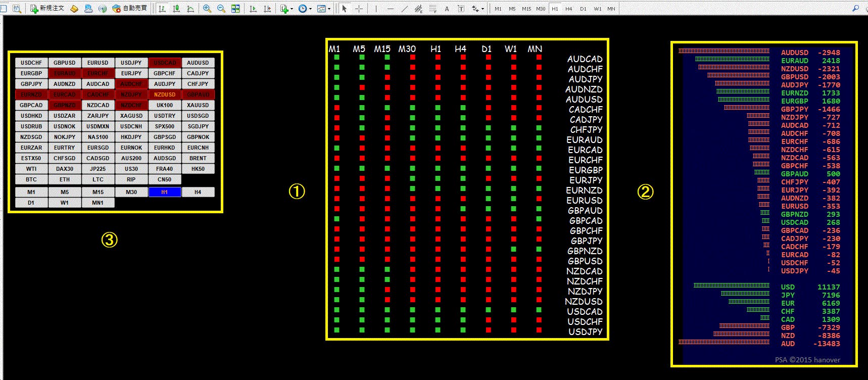The image size is (868, 380).
Task: Tile chart windows using the grid icon
Action: [235, 9]
